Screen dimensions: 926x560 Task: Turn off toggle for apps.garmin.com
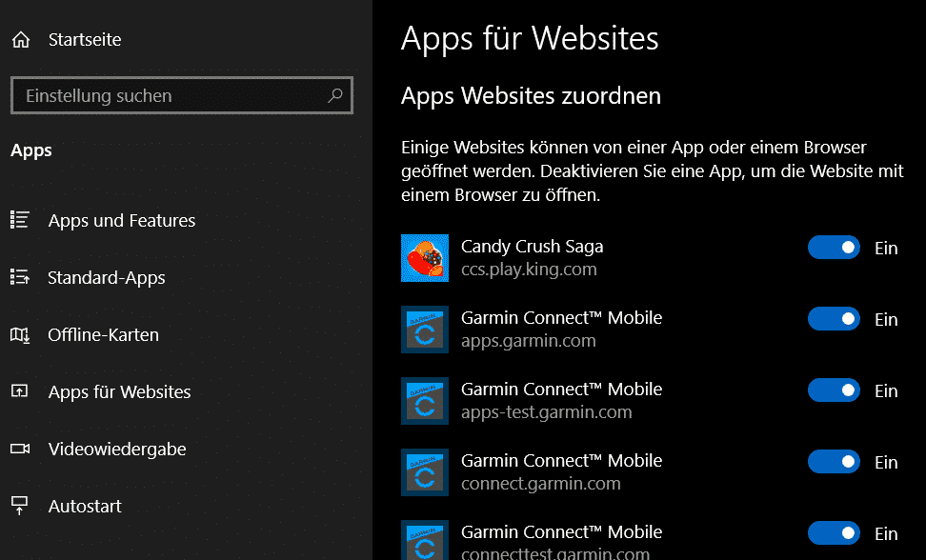point(834,319)
